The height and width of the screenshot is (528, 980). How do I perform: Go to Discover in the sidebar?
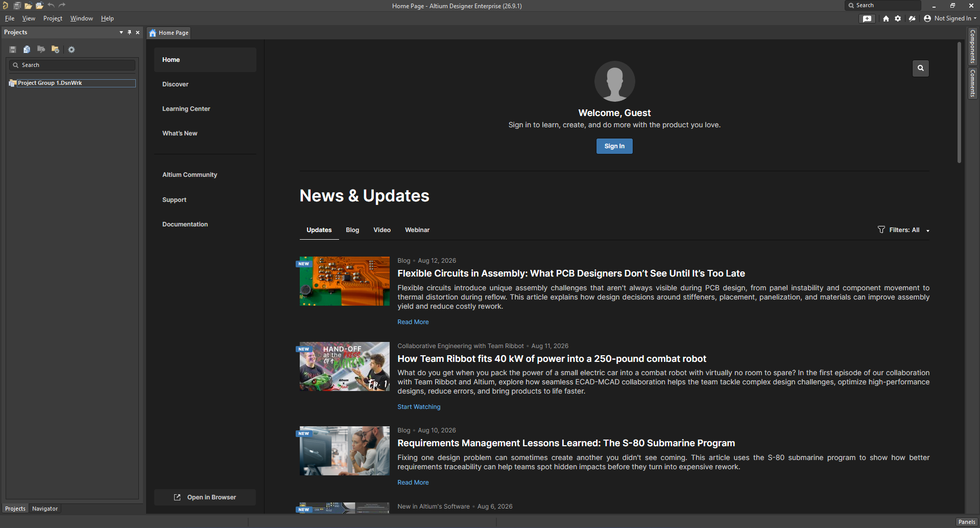point(175,84)
